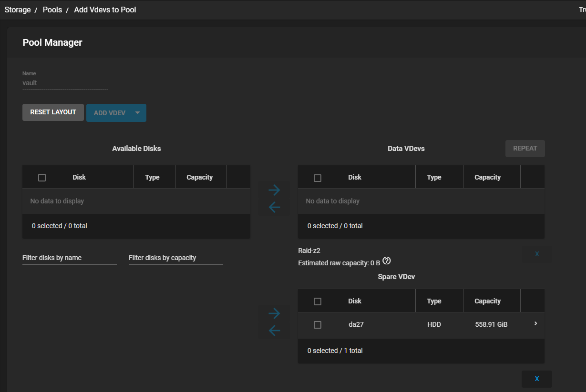Click Raid-z2 layout label
The width and height of the screenshot is (586, 392).
(x=309, y=251)
